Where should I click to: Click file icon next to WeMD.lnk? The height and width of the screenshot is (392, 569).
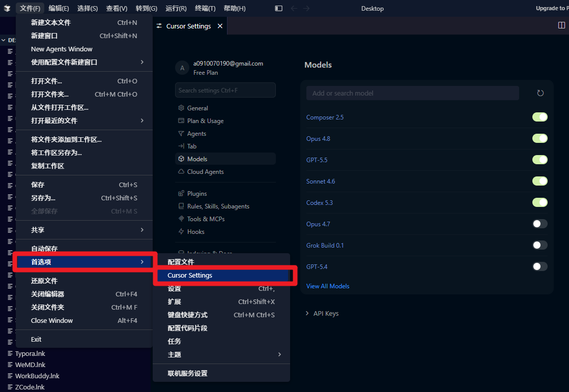pos(10,365)
